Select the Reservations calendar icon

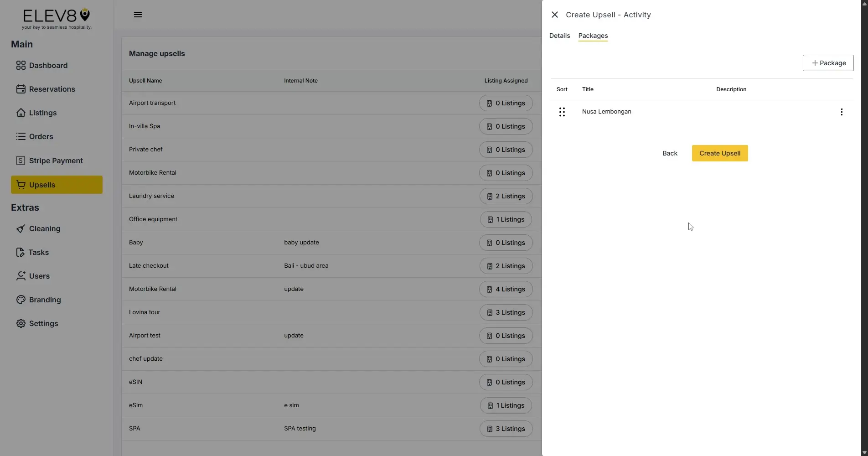coord(21,88)
